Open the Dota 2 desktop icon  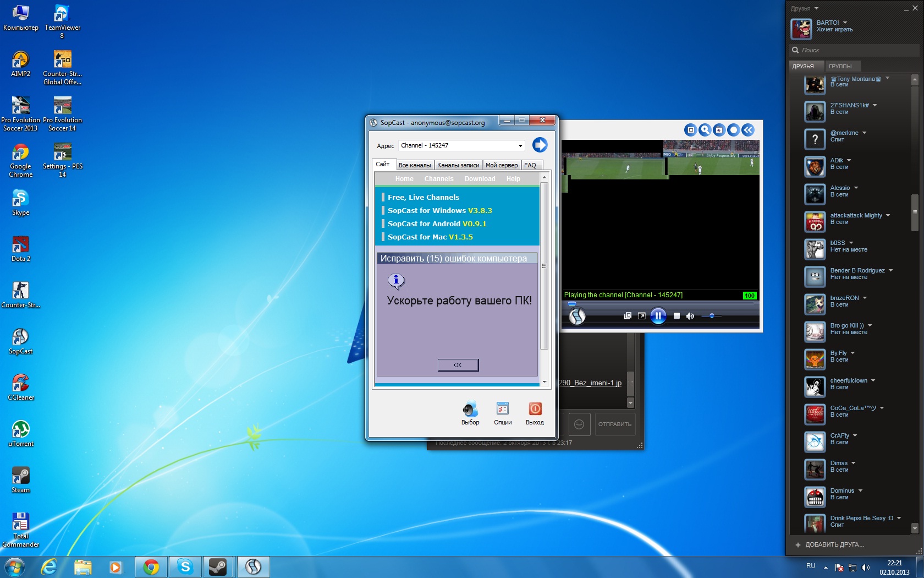(x=20, y=248)
